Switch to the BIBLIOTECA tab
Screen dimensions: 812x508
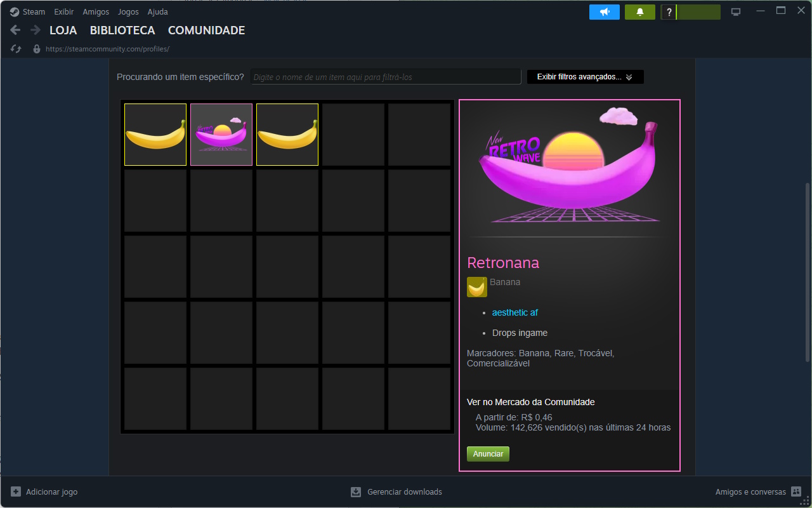[122, 30]
